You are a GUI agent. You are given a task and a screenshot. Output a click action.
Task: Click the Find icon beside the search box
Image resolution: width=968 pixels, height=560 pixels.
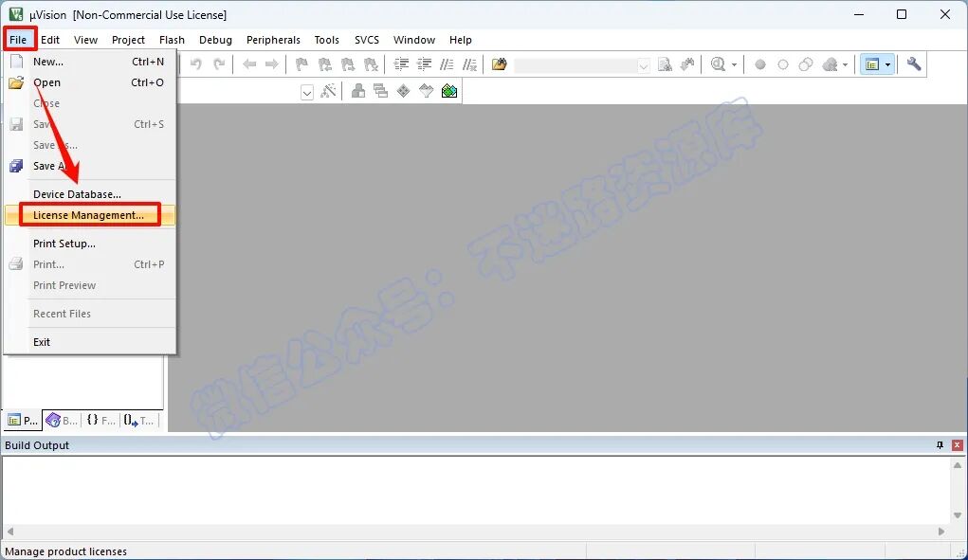665,64
